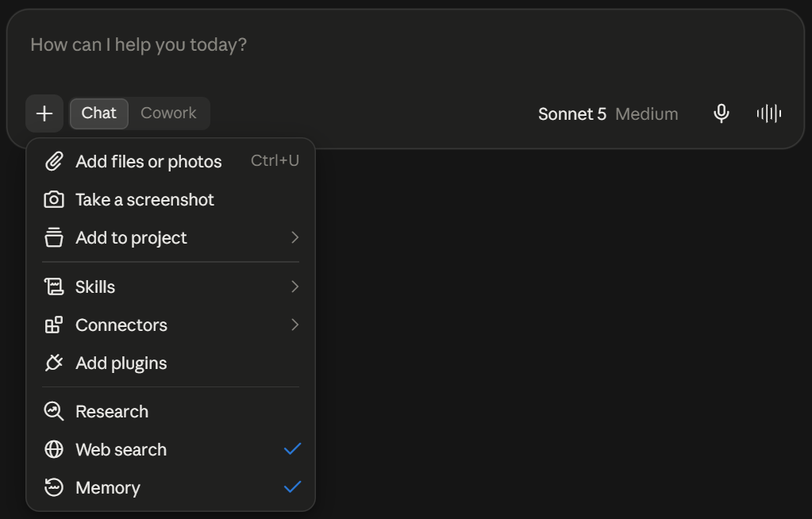812x519 pixels.
Task: Start dictation with the microphone icon
Action: coord(722,113)
